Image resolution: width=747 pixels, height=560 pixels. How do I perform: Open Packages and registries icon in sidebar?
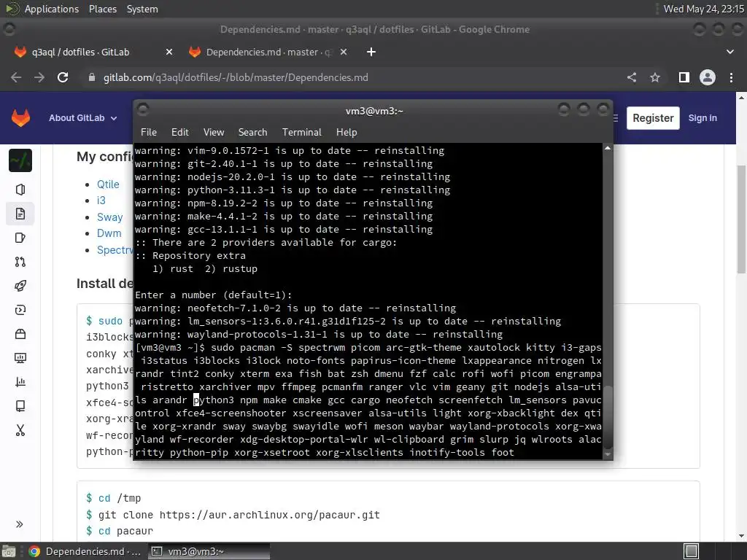coord(20,334)
